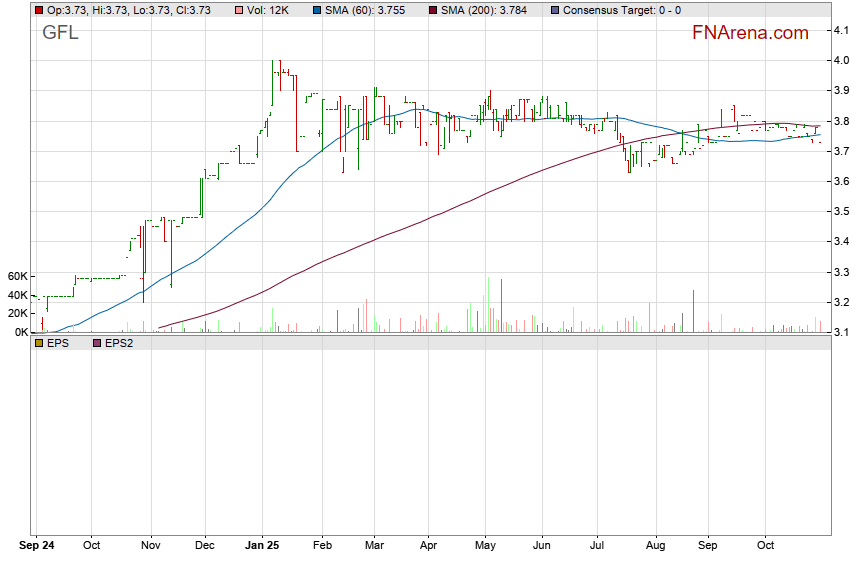Click the red OHLC price legend swatch
The height and width of the screenshot is (566, 859).
coord(38,10)
